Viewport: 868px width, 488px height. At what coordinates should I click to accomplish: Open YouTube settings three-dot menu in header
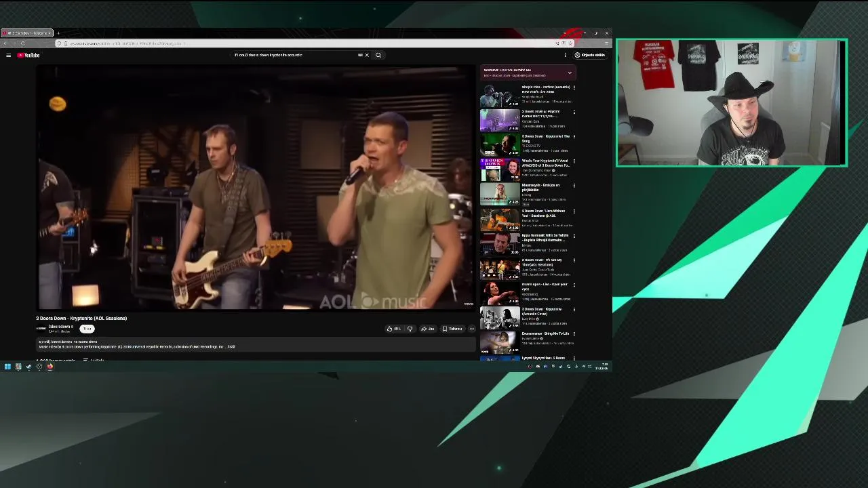pyautogui.click(x=565, y=55)
